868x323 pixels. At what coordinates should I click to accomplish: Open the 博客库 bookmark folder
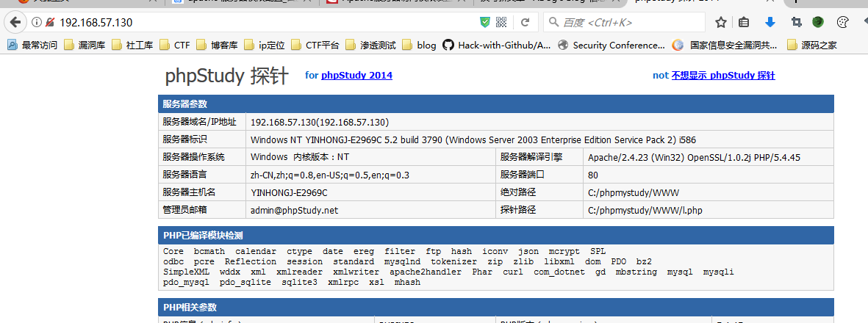pos(216,46)
